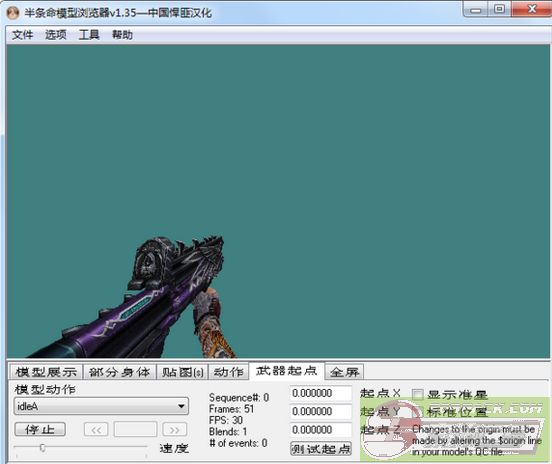Click the frame number field
This screenshot has width=552, height=464.
tap(136, 429)
